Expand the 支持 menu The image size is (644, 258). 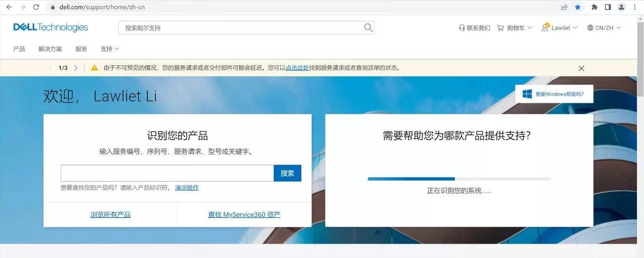pos(110,49)
